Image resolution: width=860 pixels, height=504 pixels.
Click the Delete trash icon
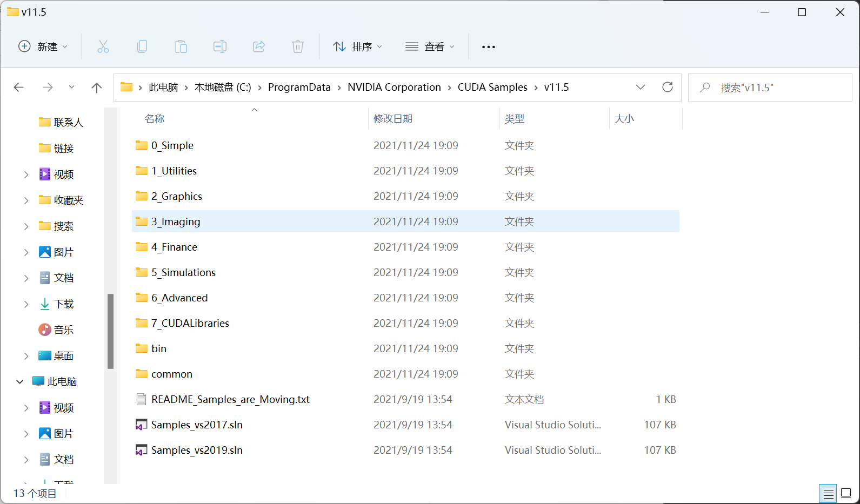coord(298,47)
